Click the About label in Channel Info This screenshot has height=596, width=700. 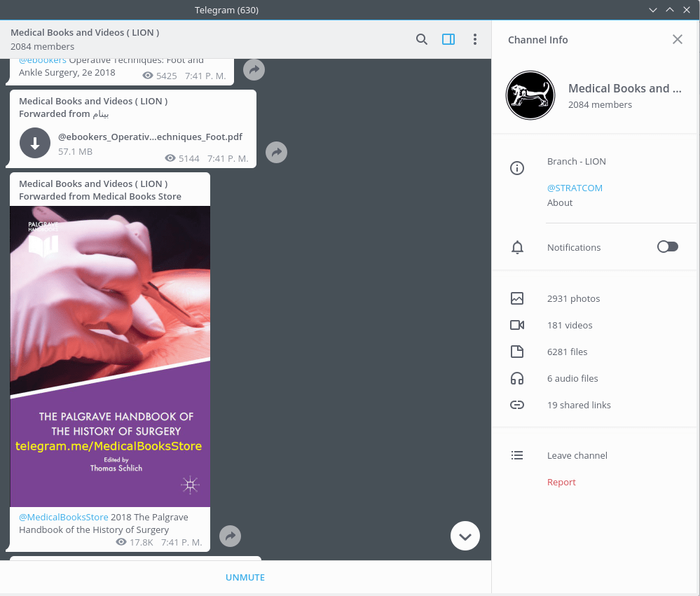coord(560,202)
